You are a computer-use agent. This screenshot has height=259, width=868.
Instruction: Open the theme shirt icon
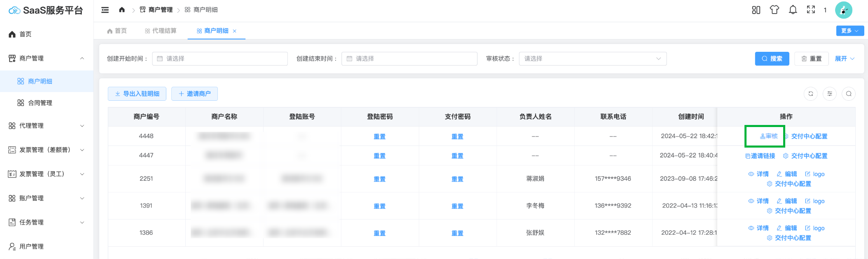pyautogui.click(x=774, y=10)
